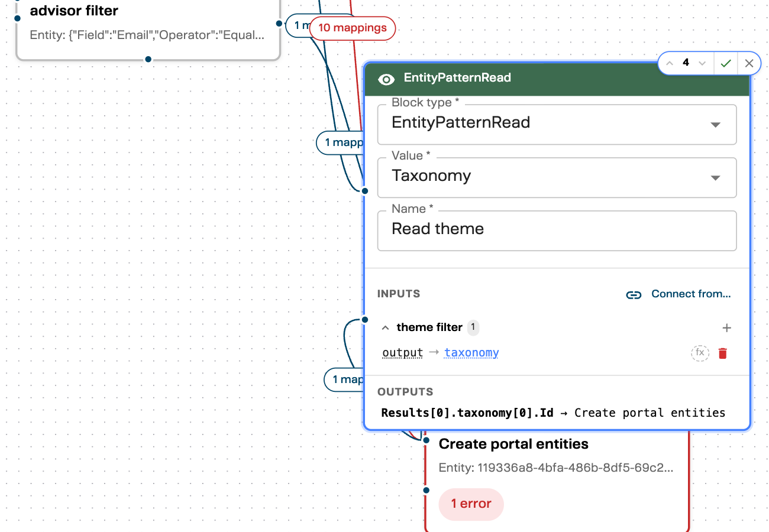769x532 pixels.
Task: Open the fx expression editor icon
Action: (700, 353)
